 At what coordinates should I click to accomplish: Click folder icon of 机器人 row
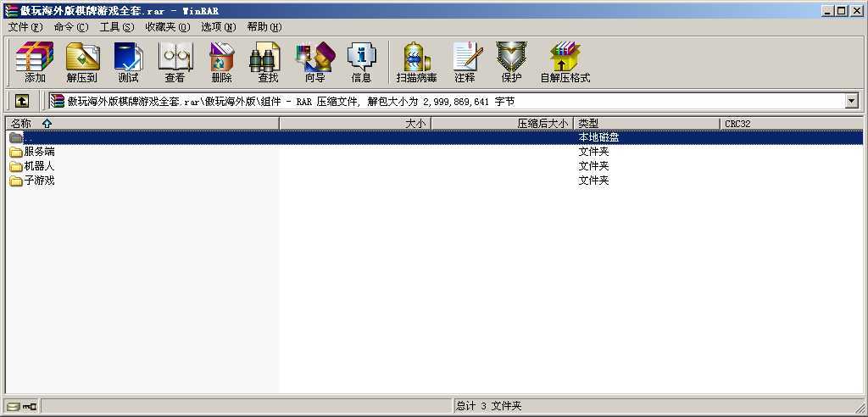click(15, 166)
